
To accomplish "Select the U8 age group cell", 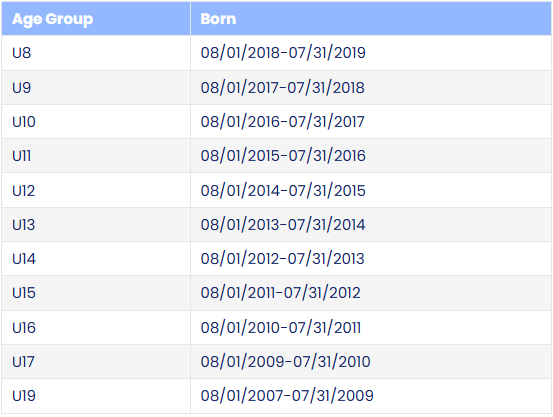I will pos(96,53).
